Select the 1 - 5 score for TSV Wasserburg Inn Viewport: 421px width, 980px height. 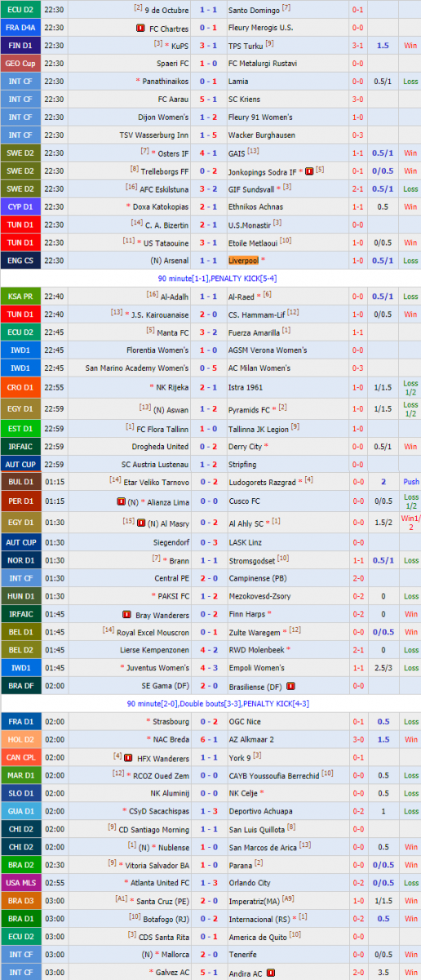click(x=208, y=136)
